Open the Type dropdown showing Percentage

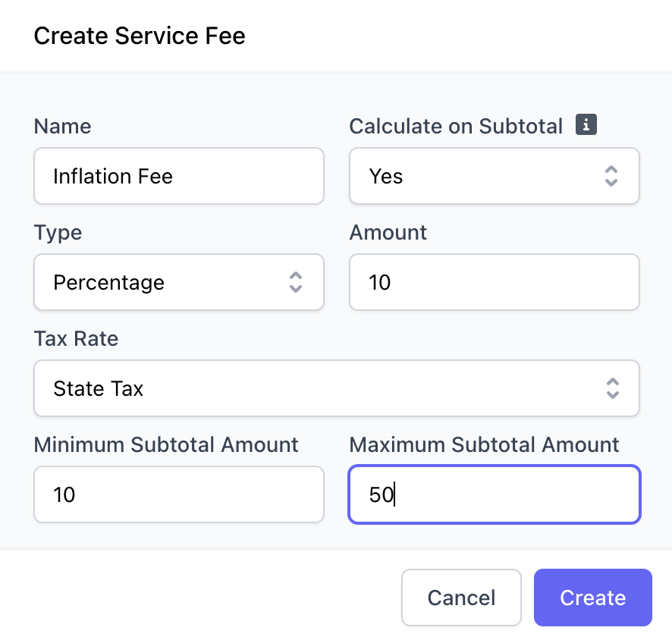[x=179, y=282]
